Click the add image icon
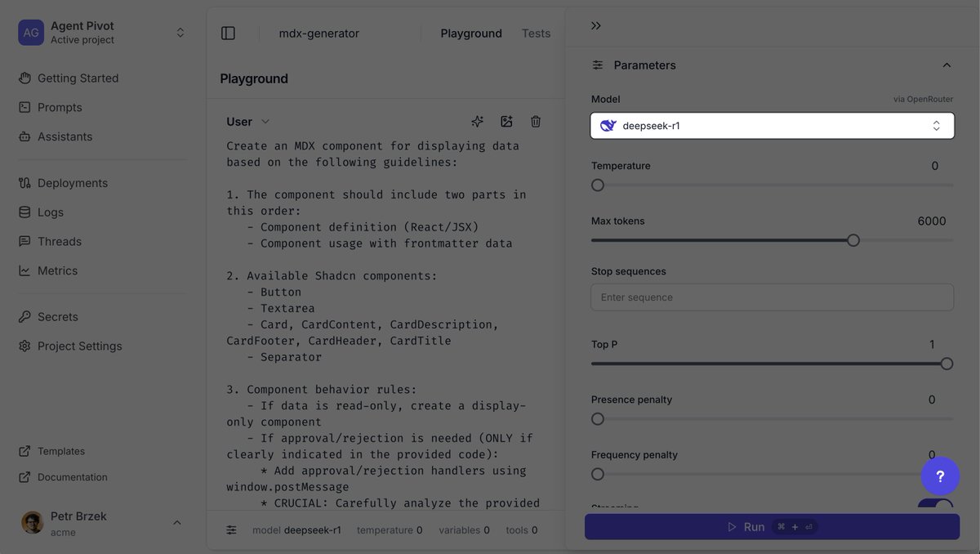 coord(506,122)
